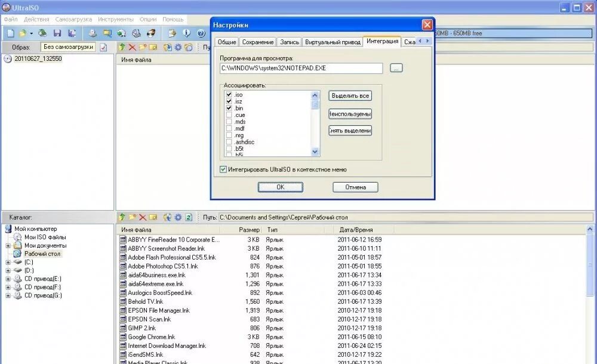This screenshot has width=597, height=364.
Task: Click red Delete X in catalog toolbar
Action: (143, 217)
